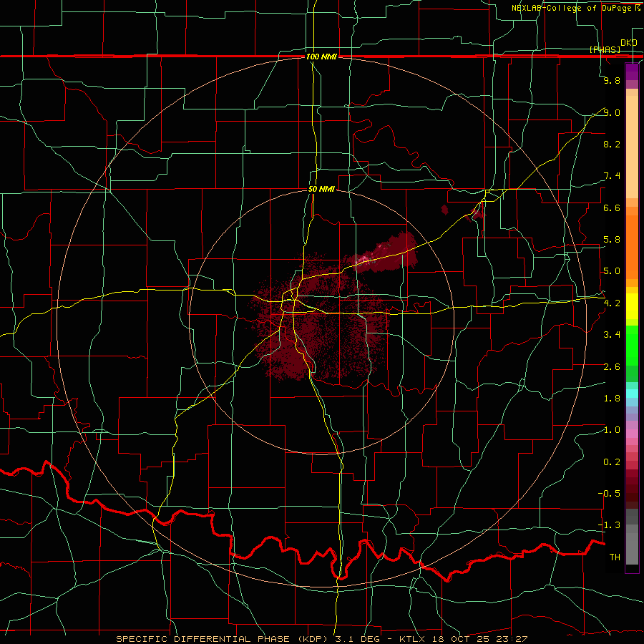Click the 5.0 scale value
Screen dimensions: 644x644
(x=612, y=271)
